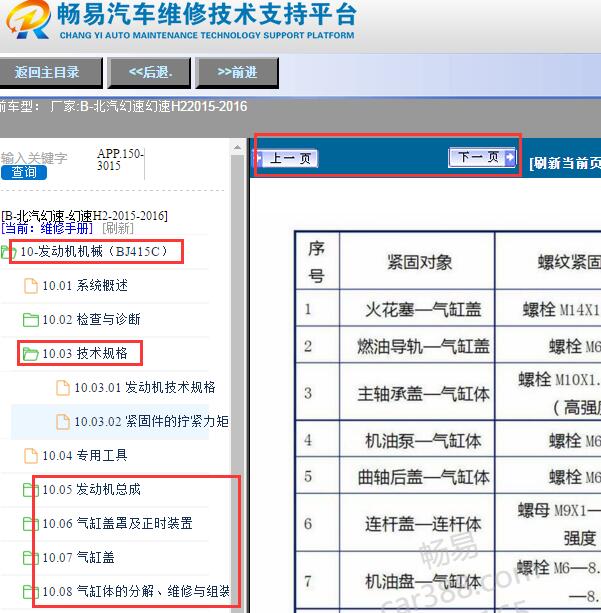Viewport: 601px width, 613px height.
Task: Click the 螺母 M9X1 cell in row 6
Action: (549, 523)
